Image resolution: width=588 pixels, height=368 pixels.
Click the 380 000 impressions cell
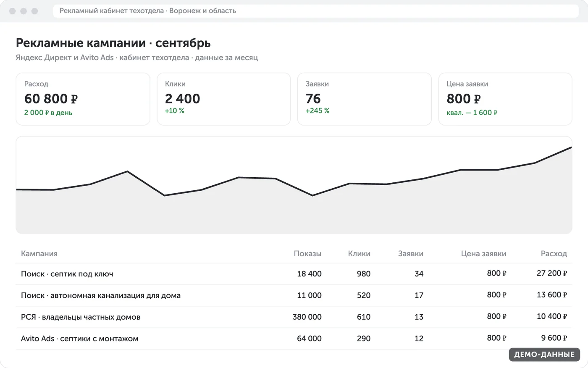pos(307,317)
